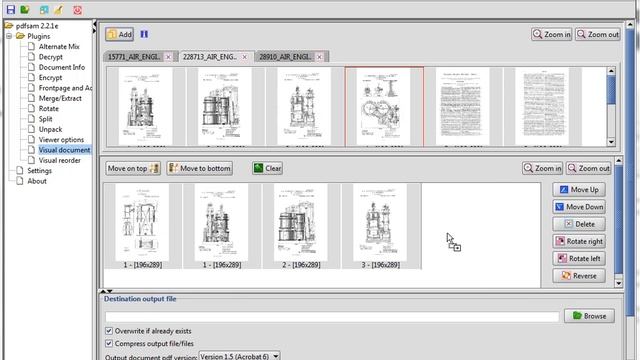Open the Viewer options plugin
640x360 pixels.
[x=61, y=140]
